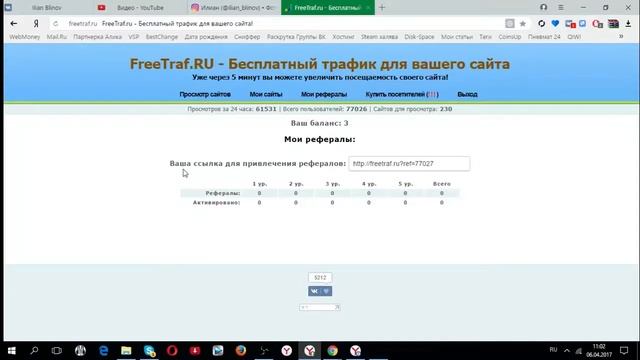Image resolution: width=640 pixels, height=360 pixels.
Task: Click the 5212 counter badge
Action: click(320, 278)
